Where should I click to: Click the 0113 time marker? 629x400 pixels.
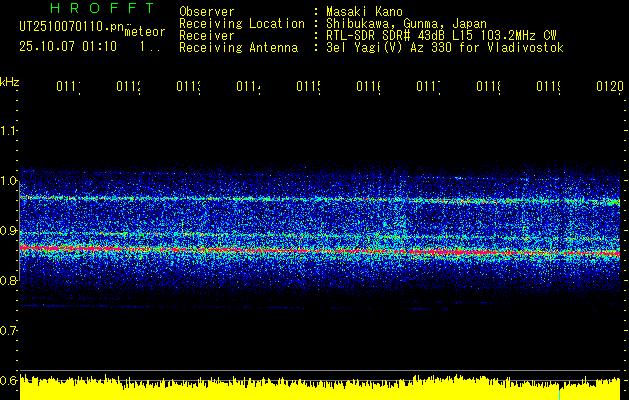point(189,87)
